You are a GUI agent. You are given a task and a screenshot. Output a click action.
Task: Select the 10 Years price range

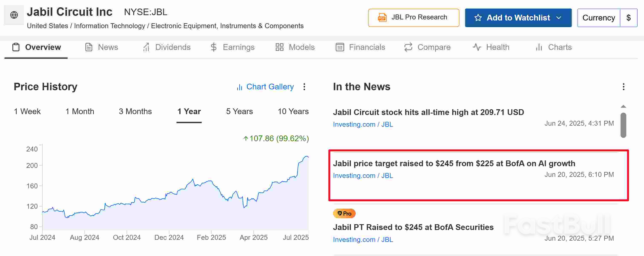[x=293, y=111]
